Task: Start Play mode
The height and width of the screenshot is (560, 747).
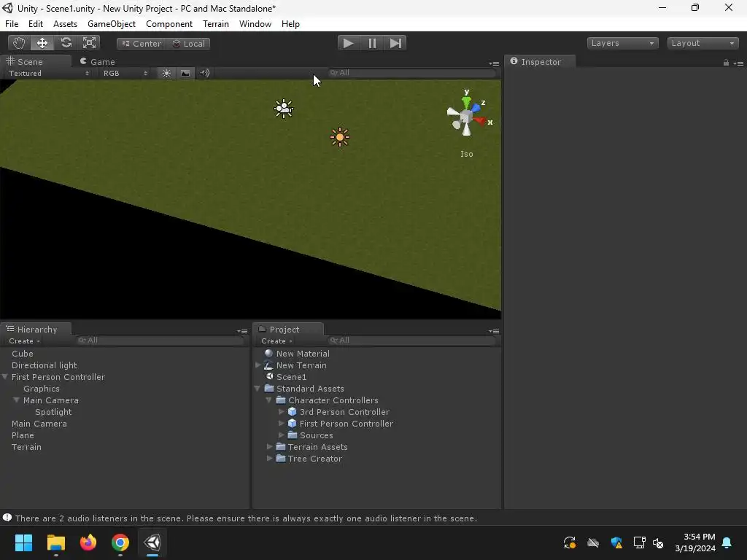Action: pyautogui.click(x=348, y=43)
